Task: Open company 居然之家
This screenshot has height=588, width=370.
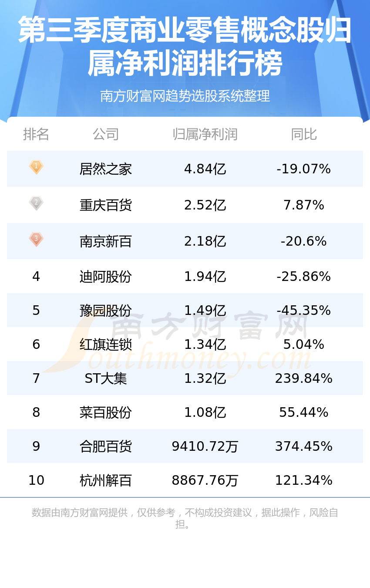Action: coord(106,169)
